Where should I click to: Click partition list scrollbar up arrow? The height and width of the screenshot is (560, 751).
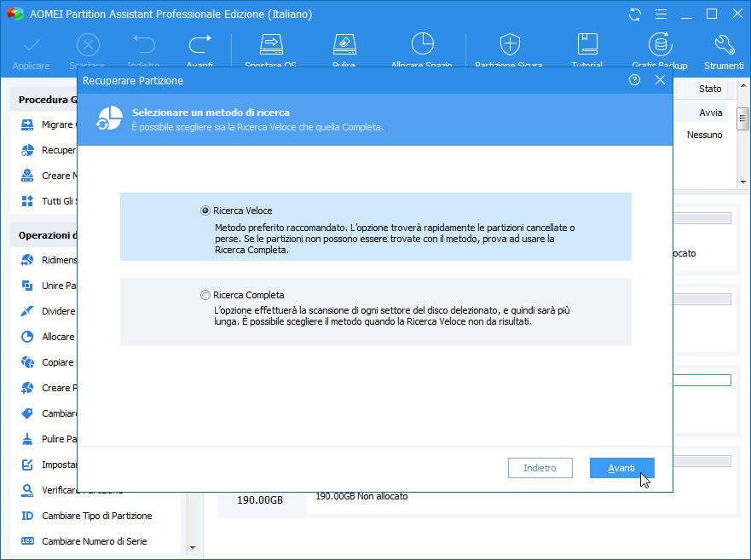point(743,86)
